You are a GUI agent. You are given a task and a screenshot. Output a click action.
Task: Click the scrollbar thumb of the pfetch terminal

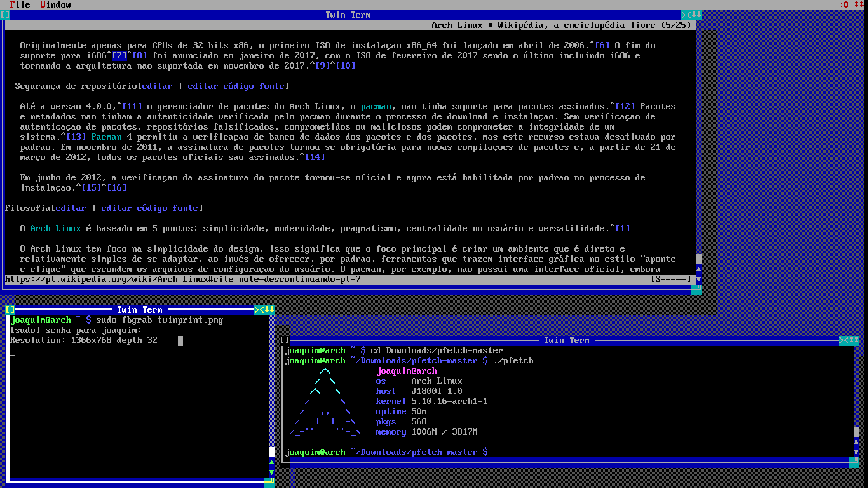coord(857,431)
